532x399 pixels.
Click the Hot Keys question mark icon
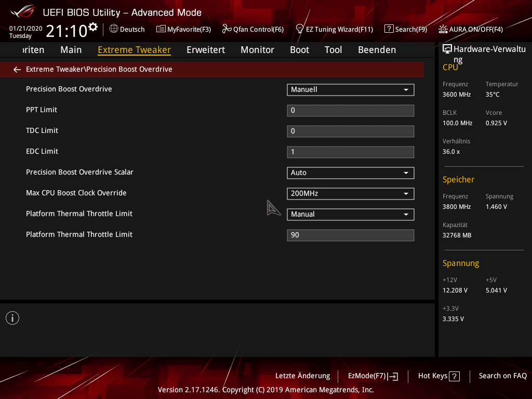454,376
